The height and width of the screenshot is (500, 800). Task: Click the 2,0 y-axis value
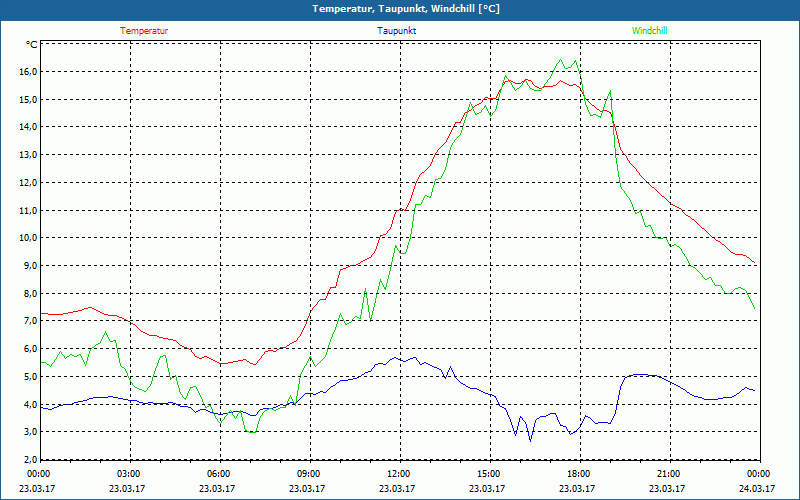30,460
